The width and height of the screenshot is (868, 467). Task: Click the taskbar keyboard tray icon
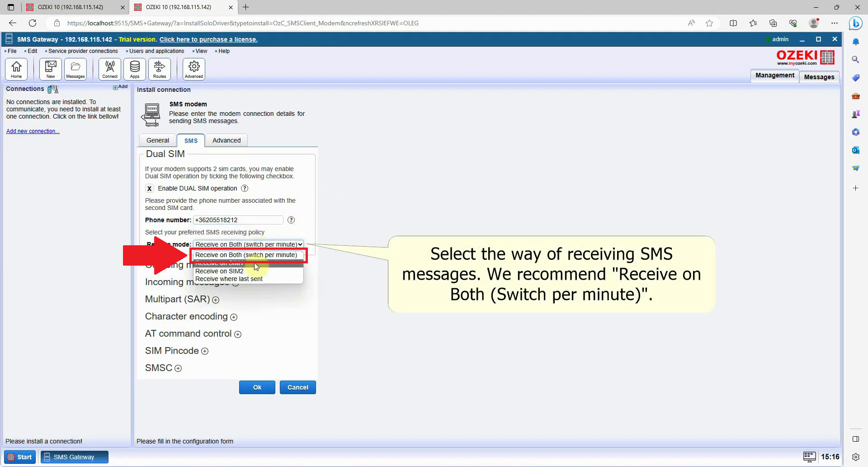809,457
